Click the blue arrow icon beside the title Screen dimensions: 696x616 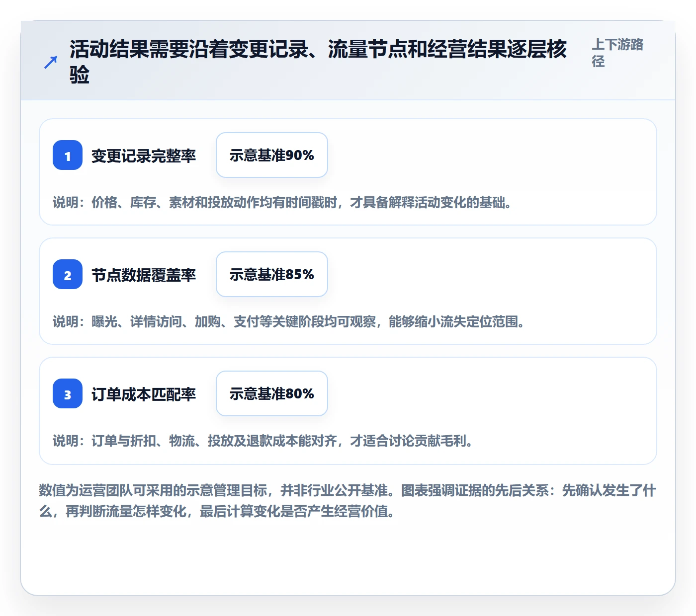click(51, 63)
